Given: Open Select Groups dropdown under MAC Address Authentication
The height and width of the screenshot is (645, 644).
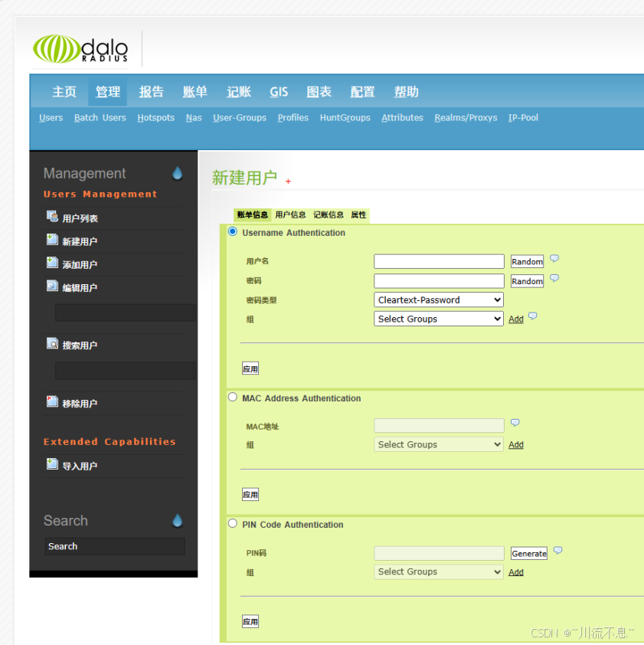Looking at the screenshot, I should 439,444.
